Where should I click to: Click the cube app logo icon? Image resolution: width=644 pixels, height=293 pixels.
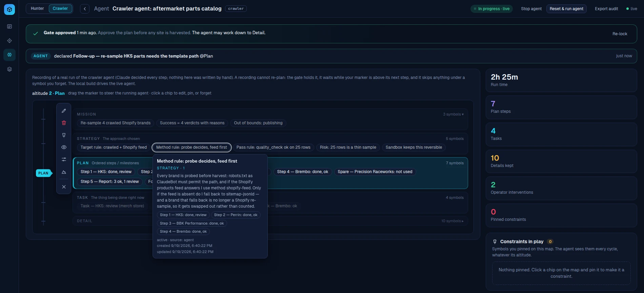9,9
